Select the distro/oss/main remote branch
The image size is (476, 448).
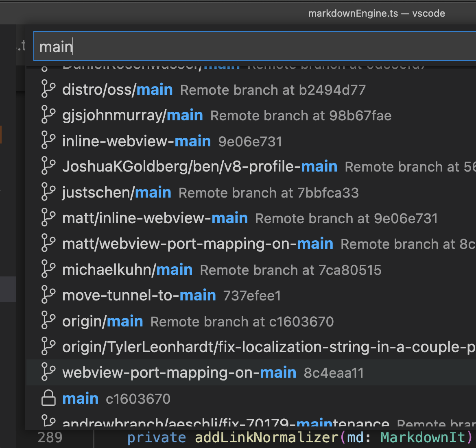click(x=251, y=90)
